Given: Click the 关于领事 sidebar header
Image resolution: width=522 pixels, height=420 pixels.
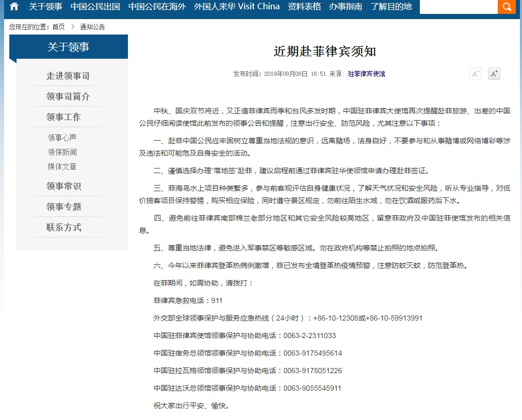Looking at the screenshot, I should (x=69, y=47).
